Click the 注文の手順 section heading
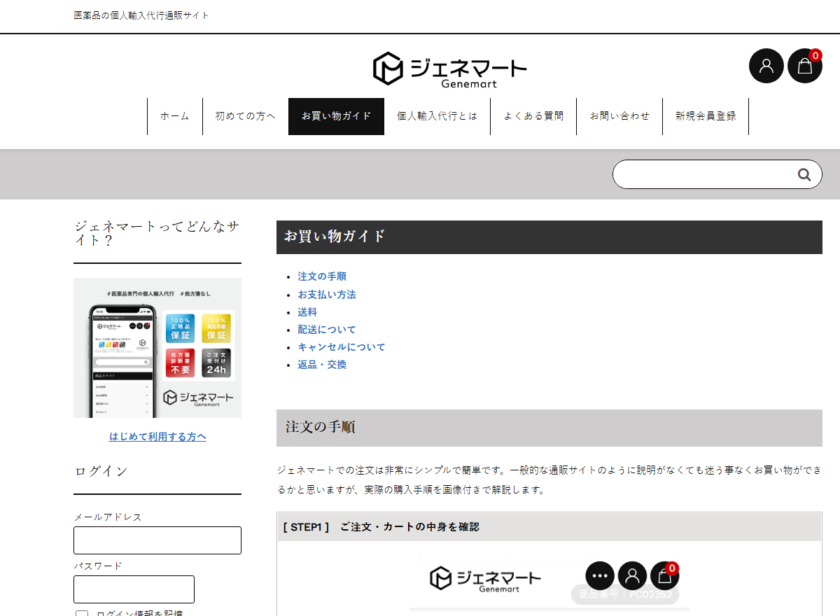The height and width of the screenshot is (616, 840). pos(549,428)
